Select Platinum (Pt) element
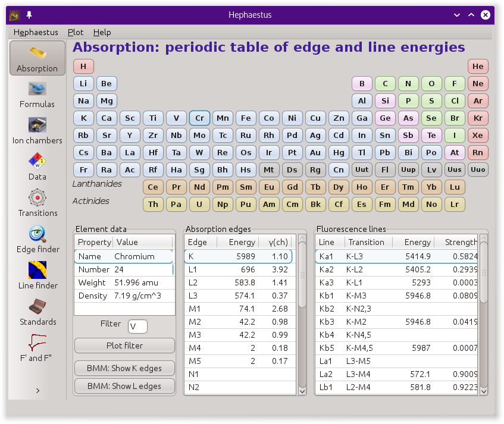Image resolution: width=504 pixels, height=424 pixels. click(292, 153)
